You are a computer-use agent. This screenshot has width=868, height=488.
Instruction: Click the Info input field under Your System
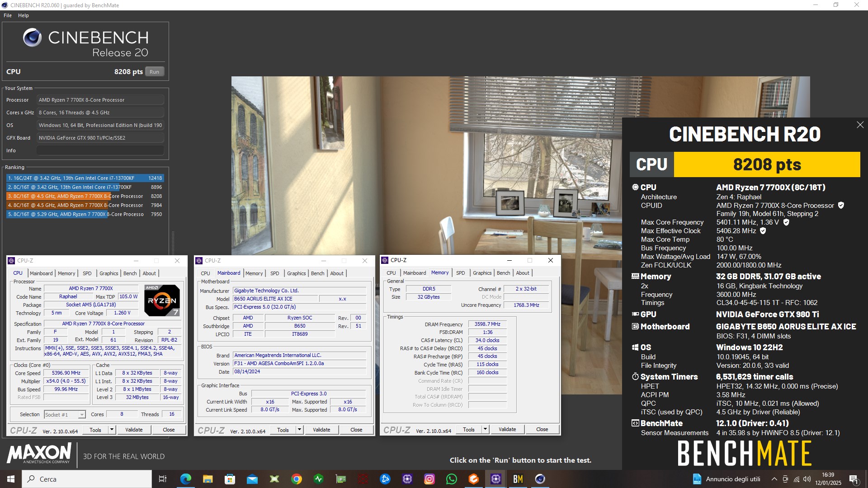100,150
